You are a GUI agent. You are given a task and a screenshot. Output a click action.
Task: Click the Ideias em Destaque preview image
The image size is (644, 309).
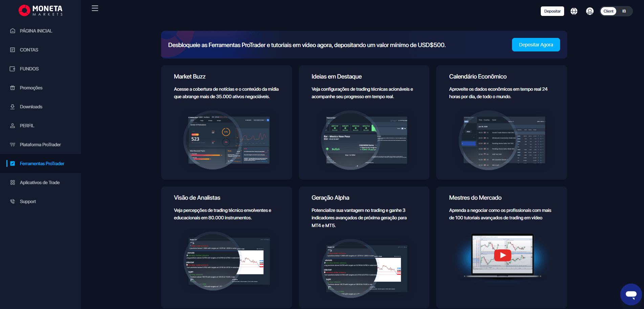point(364,140)
